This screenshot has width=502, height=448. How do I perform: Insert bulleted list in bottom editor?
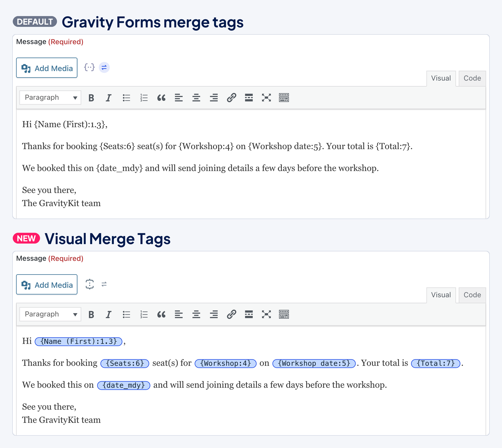point(127,314)
